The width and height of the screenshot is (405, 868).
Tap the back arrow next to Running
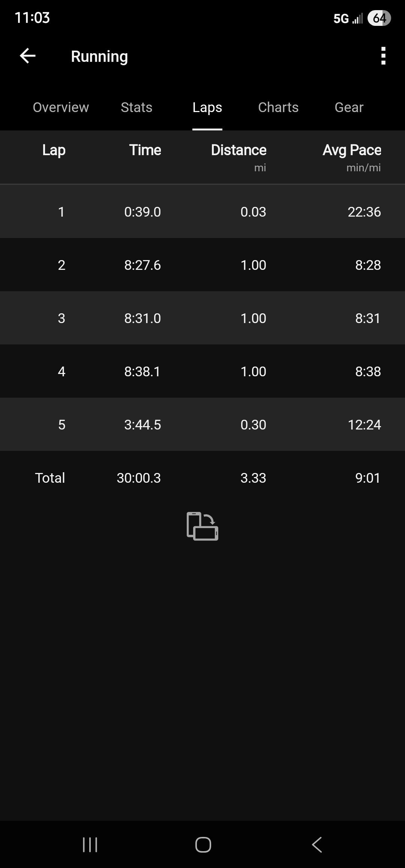[28, 56]
